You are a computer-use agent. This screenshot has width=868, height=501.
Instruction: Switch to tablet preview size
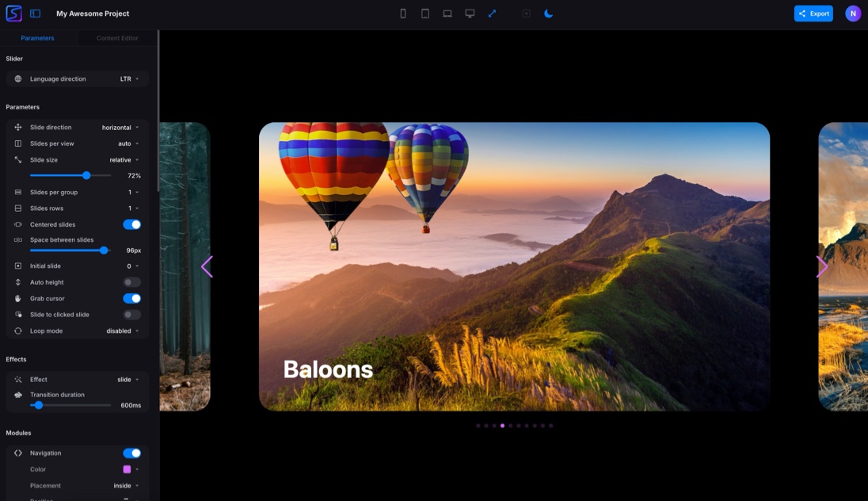tap(425, 13)
